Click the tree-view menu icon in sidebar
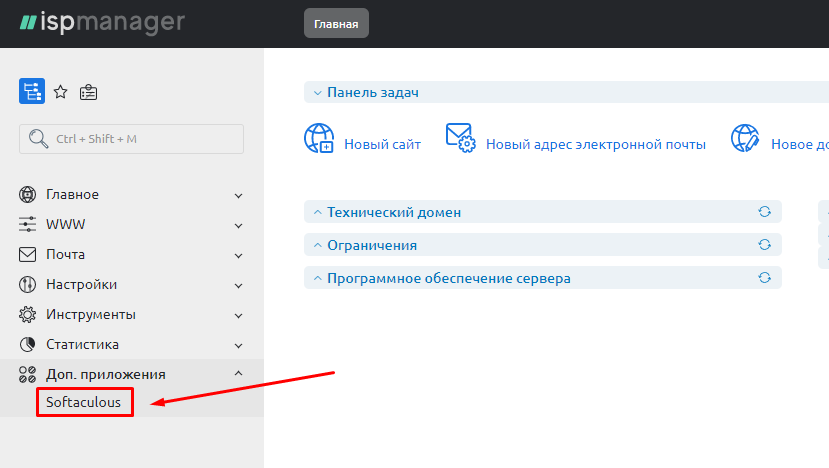This screenshot has width=829, height=468. point(32,92)
